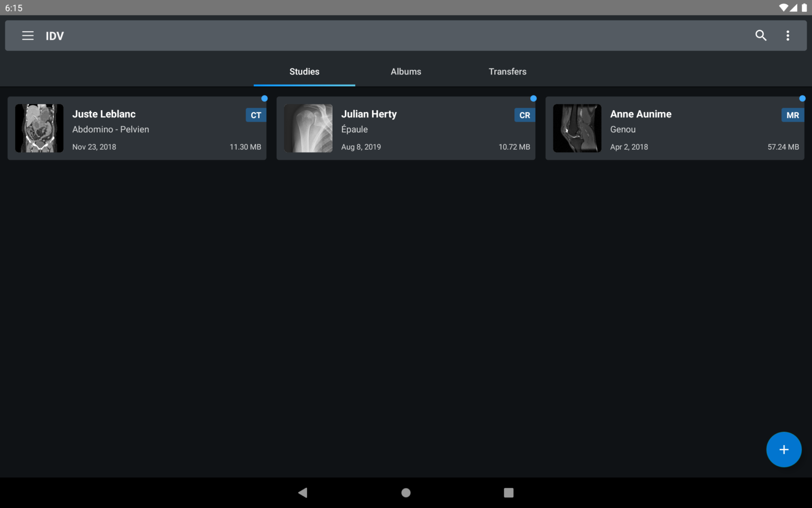Image resolution: width=812 pixels, height=508 pixels.
Task: Tap the blue sync dot on Juste Leblanc's study
Action: pyautogui.click(x=264, y=98)
